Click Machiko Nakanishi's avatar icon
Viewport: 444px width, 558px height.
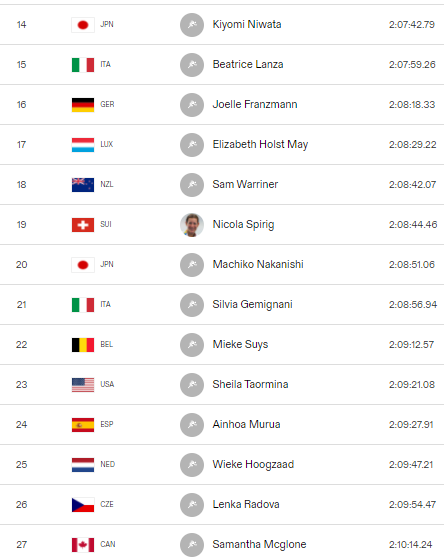click(x=192, y=265)
